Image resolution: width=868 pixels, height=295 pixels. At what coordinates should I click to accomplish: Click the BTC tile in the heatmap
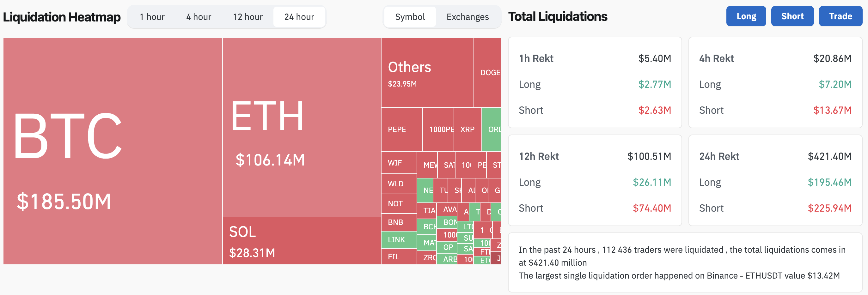coord(113,151)
